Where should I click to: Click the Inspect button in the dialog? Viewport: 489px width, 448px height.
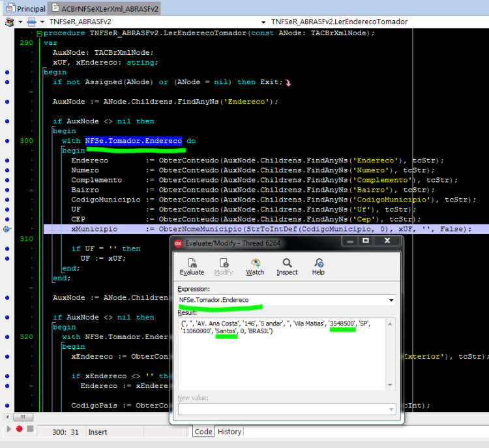pyautogui.click(x=287, y=267)
